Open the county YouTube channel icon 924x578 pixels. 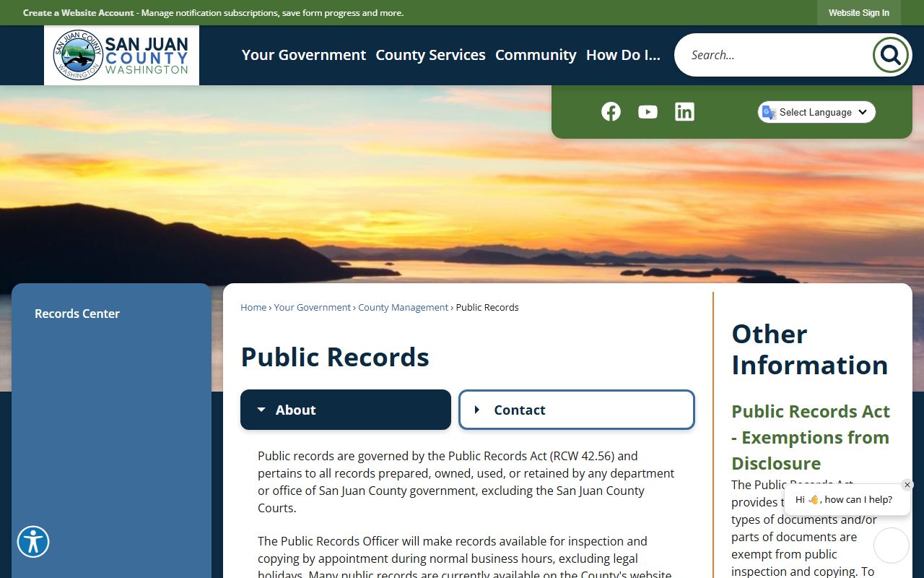pos(648,112)
